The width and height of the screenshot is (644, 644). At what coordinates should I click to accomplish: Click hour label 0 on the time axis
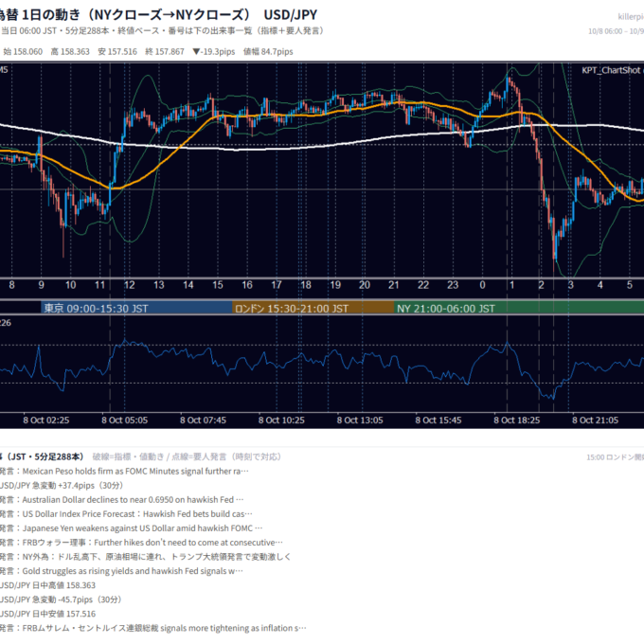[x=482, y=285]
